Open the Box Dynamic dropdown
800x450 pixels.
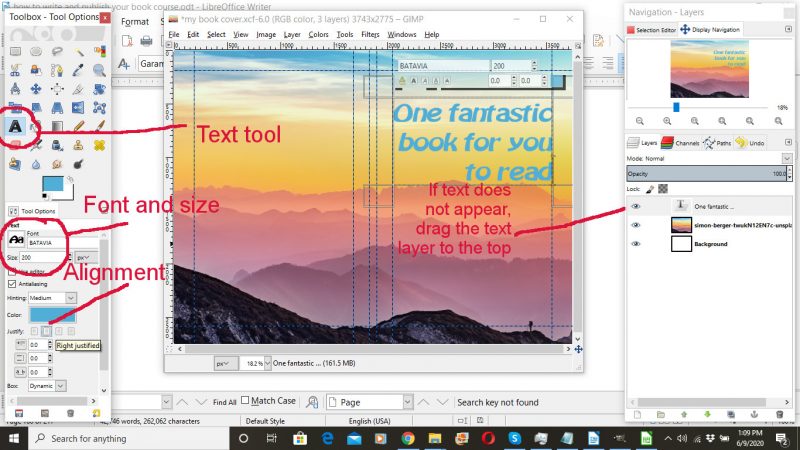tap(60, 384)
